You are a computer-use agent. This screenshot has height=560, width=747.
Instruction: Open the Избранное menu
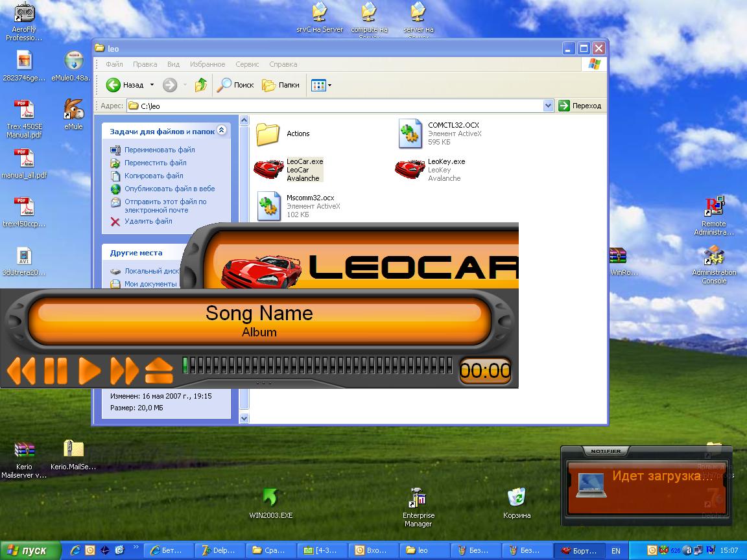pyautogui.click(x=207, y=64)
